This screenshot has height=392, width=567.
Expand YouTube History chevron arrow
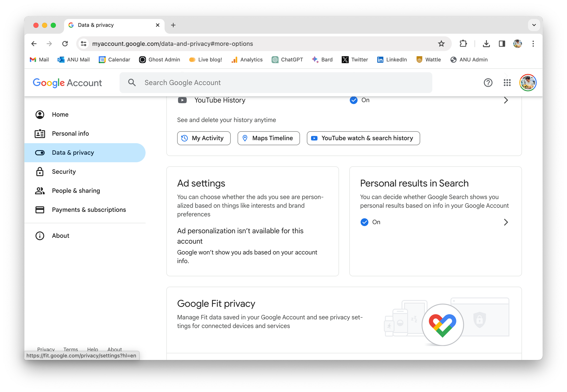point(506,100)
